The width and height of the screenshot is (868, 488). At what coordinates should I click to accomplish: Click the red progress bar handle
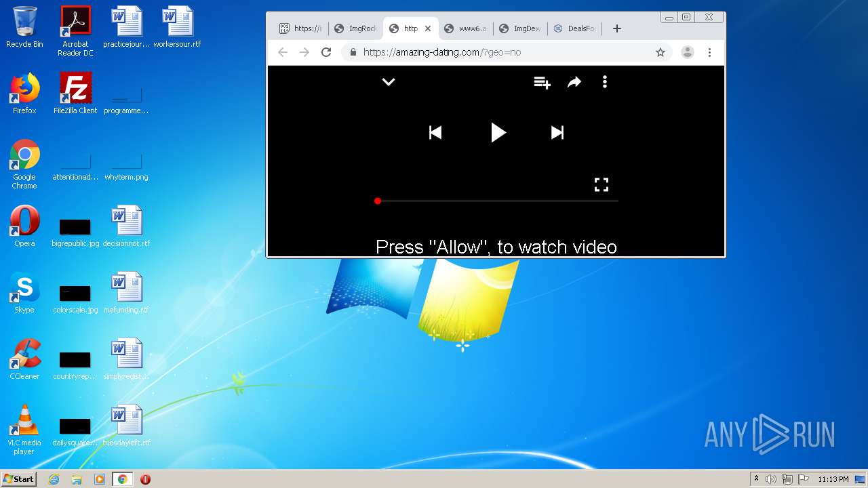378,201
